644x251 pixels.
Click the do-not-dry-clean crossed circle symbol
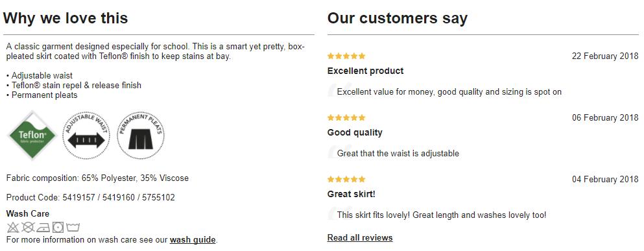(x=27, y=227)
